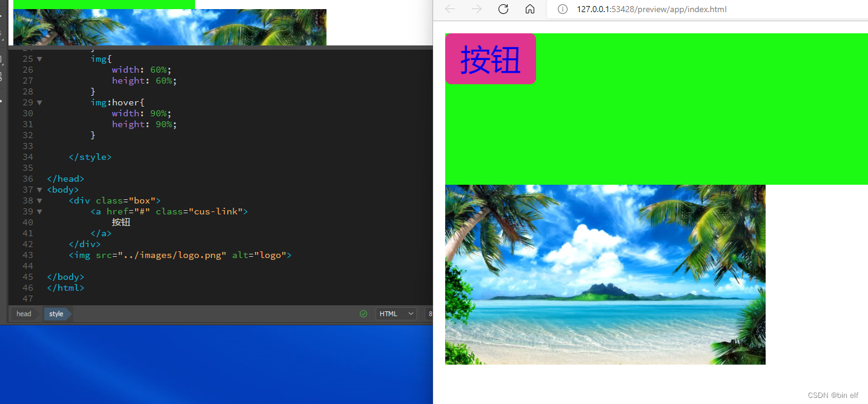Collapse the img CSS rule at line 25
868x404 pixels.
(x=39, y=59)
